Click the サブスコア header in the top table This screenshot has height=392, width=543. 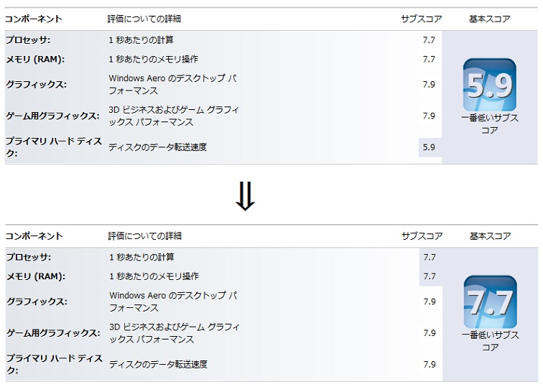pos(422,19)
